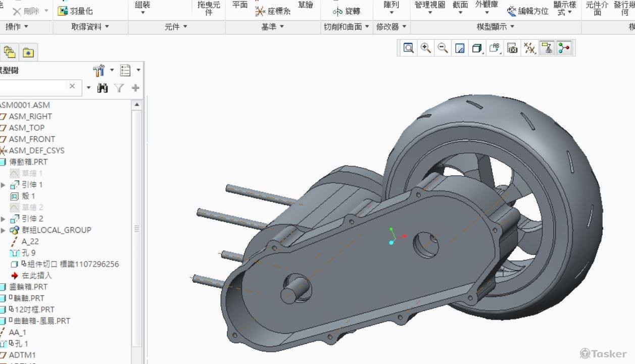Expand the 引伸 1 feature node
The height and width of the screenshot is (364, 635).
(x=3, y=185)
